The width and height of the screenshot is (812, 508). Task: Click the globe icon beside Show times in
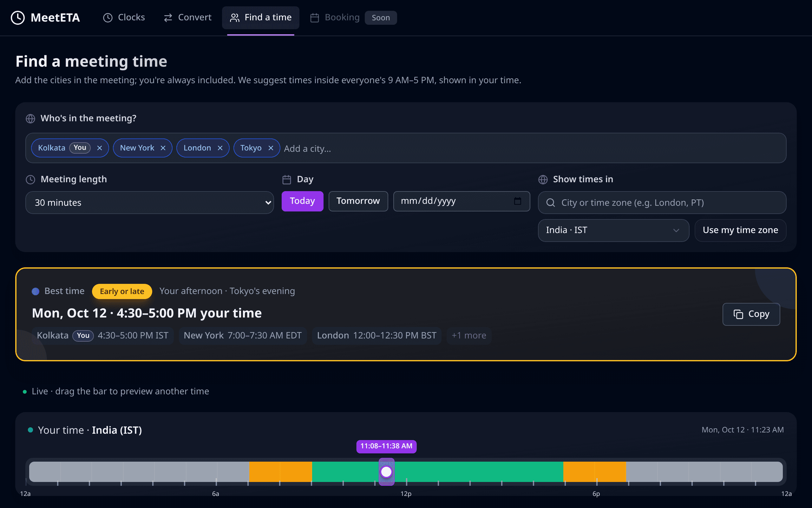point(543,179)
